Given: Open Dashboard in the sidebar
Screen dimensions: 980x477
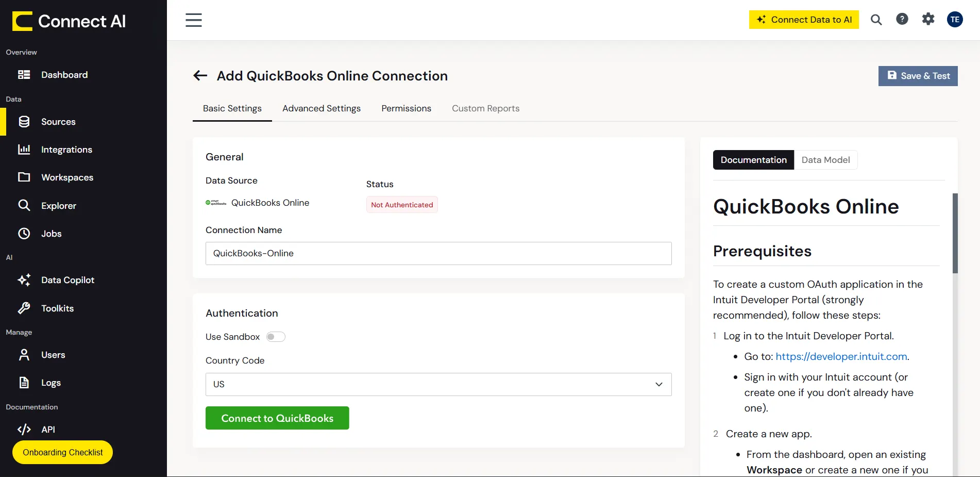Looking at the screenshot, I should pyautogui.click(x=83, y=75).
